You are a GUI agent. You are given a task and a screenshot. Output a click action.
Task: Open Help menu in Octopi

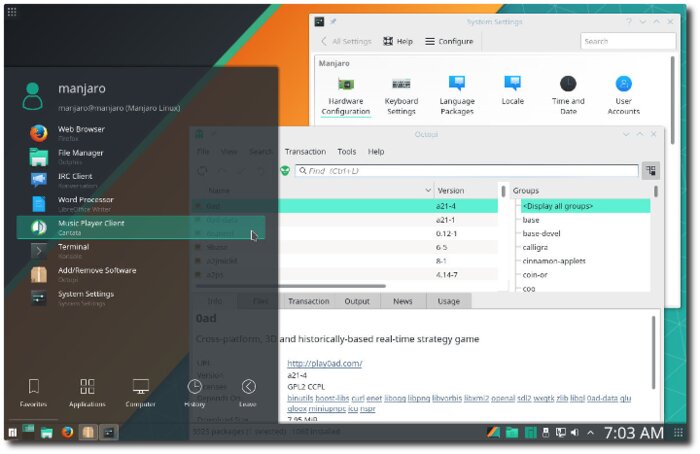[x=376, y=152]
